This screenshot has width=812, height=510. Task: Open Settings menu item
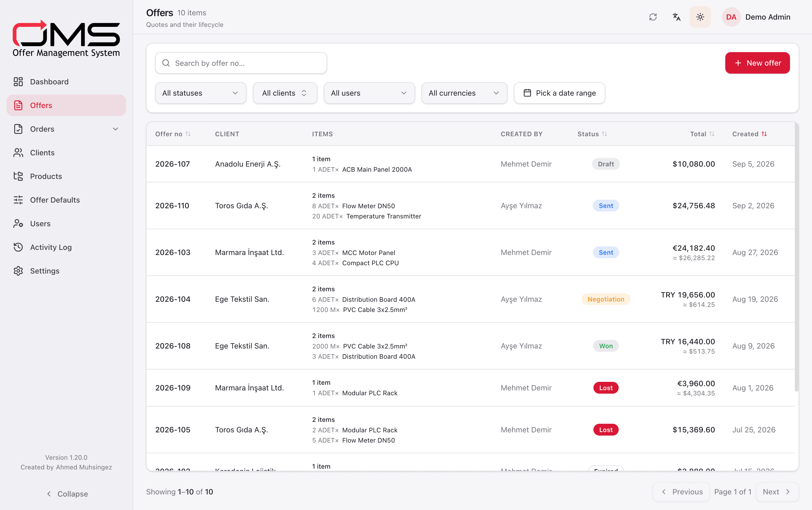pyautogui.click(x=66, y=271)
